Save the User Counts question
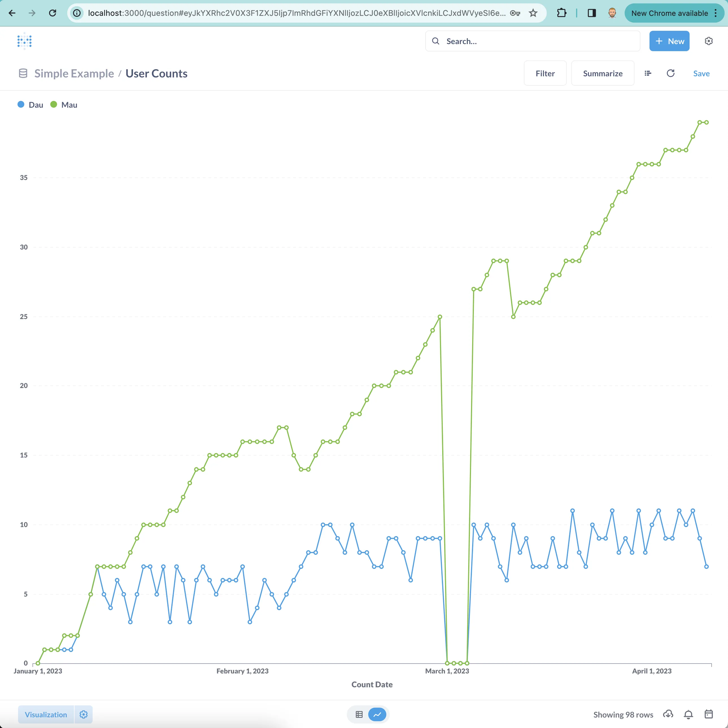728x728 pixels. pyautogui.click(x=701, y=73)
